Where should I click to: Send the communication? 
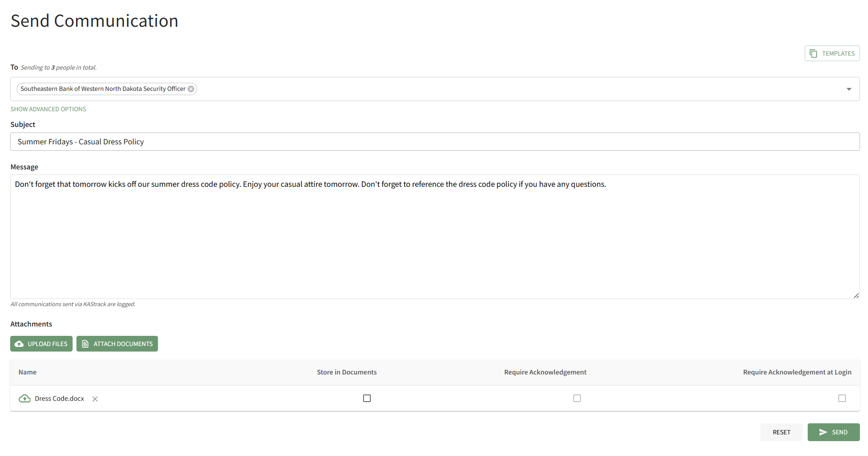click(834, 432)
